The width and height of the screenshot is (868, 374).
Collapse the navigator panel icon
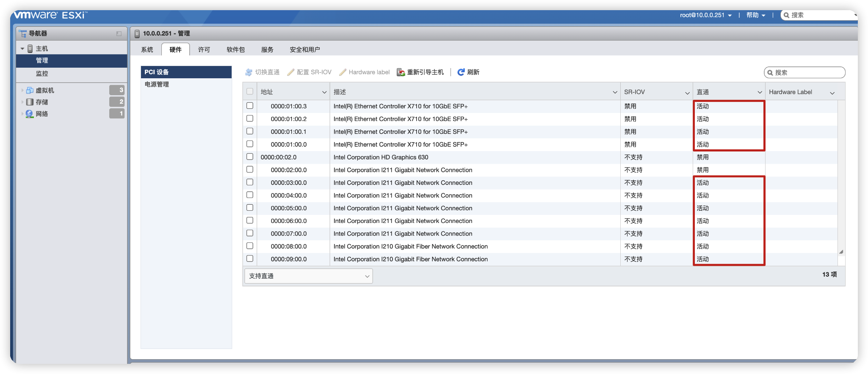[x=119, y=33]
